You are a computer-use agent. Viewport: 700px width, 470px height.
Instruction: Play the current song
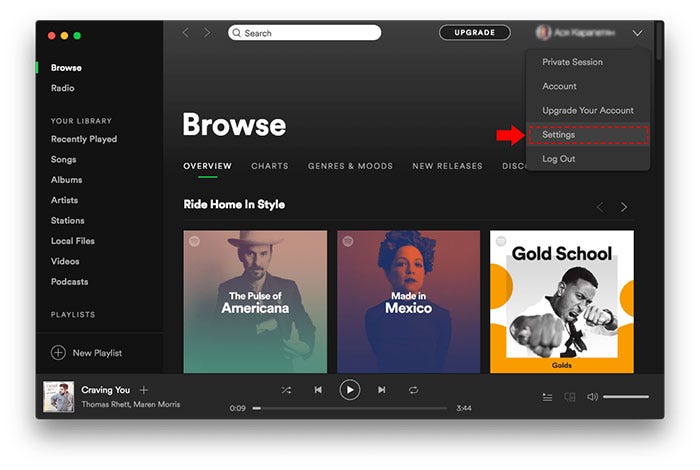[x=350, y=390]
